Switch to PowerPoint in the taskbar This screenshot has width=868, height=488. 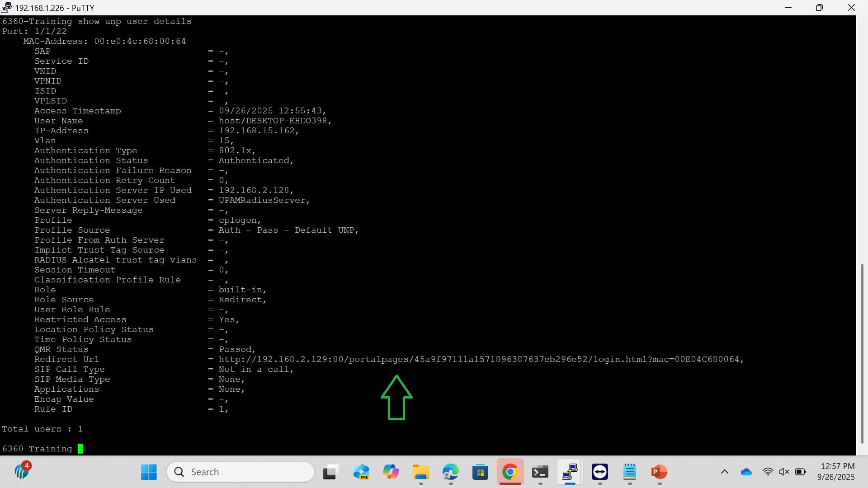tap(659, 472)
